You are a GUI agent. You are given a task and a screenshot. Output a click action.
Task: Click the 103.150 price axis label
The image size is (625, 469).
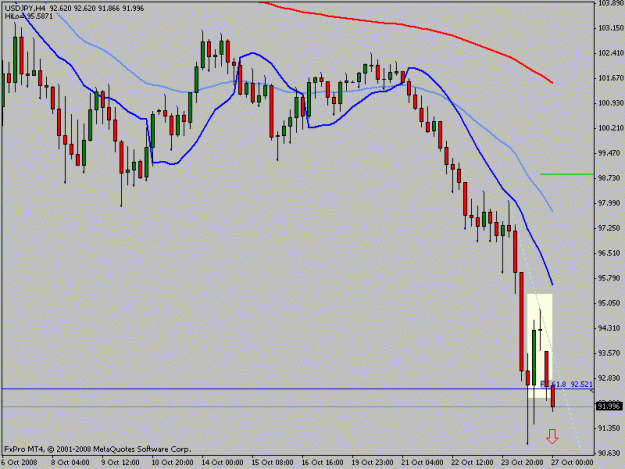coord(610,28)
